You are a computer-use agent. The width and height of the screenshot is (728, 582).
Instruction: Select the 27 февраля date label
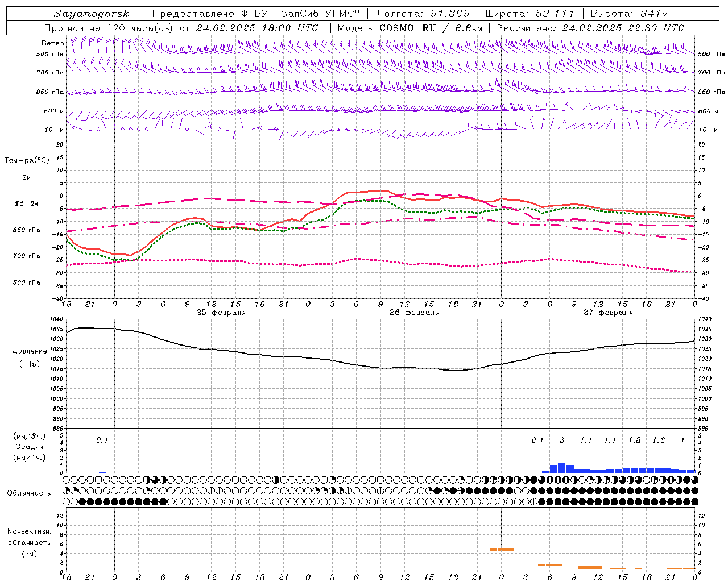pyautogui.click(x=608, y=313)
